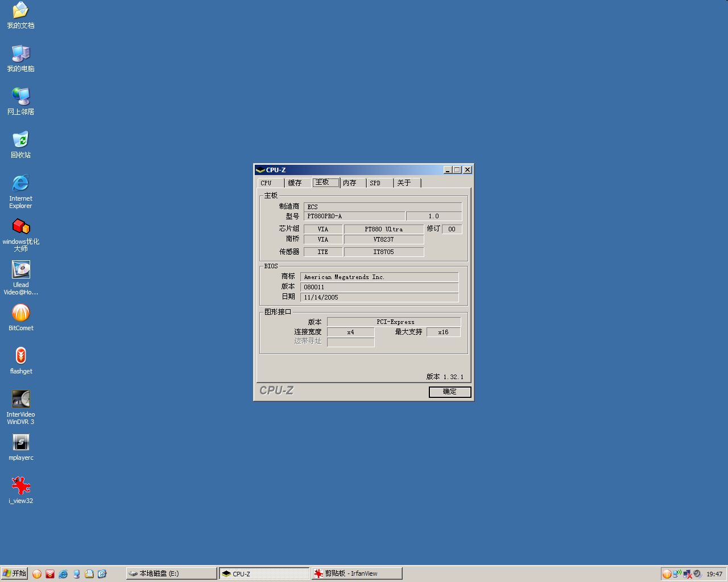Image resolution: width=728 pixels, height=582 pixels.
Task: Select the Ulead Video desktop icon
Action: coord(20,278)
